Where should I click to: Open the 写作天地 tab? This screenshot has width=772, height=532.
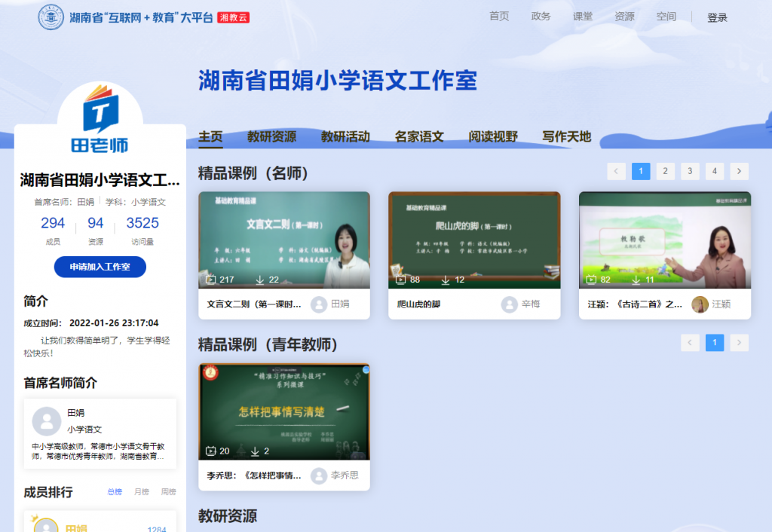[x=566, y=136]
